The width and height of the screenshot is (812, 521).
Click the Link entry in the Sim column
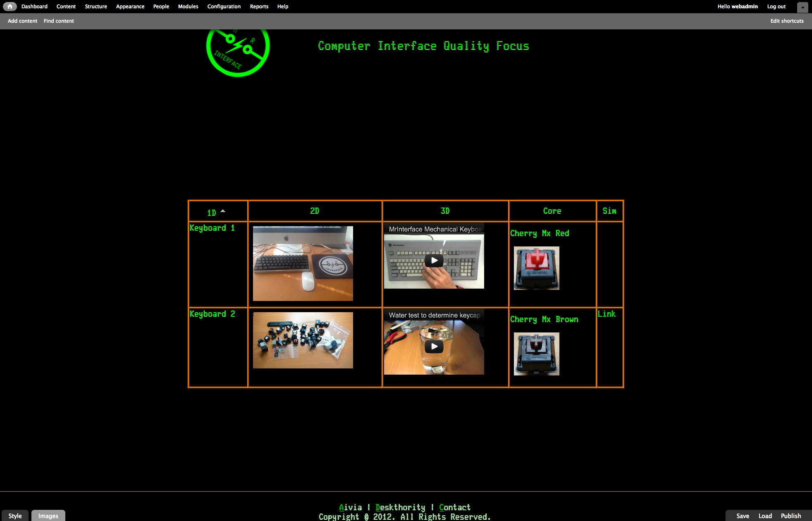[x=607, y=314]
